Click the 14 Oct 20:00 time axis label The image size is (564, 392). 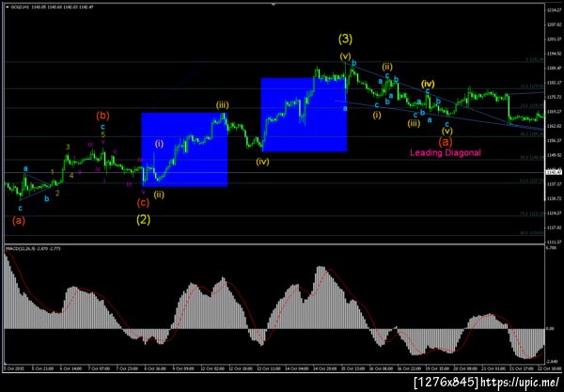point(324,368)
